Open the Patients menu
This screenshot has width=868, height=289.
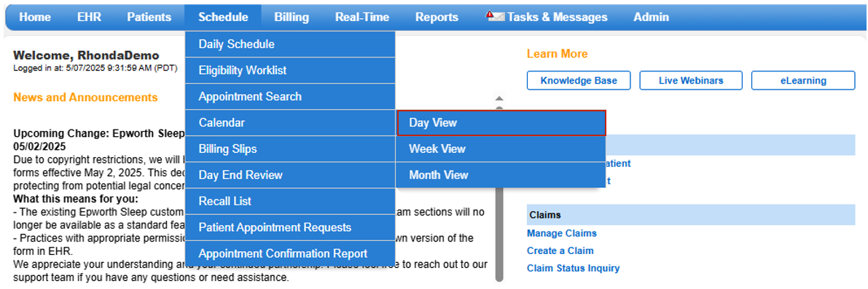149,17
